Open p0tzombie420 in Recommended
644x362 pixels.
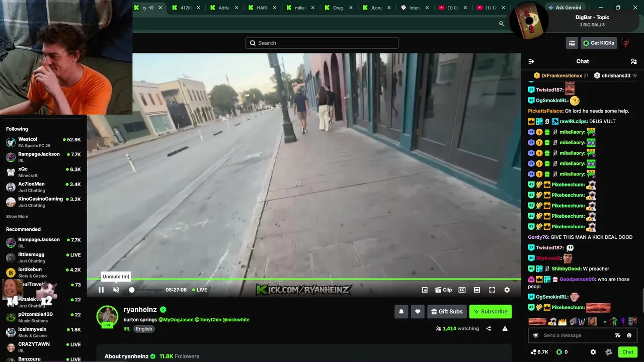coord(43,317)
